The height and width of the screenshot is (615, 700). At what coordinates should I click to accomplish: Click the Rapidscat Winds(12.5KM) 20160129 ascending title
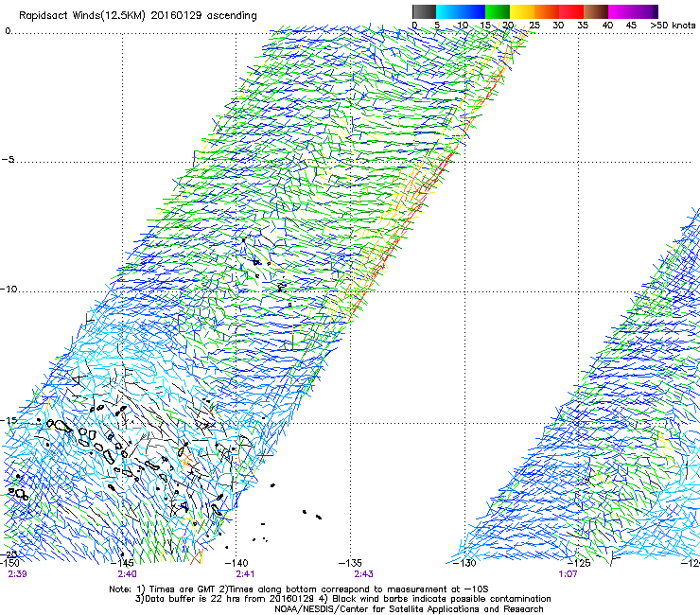click(x=137, y=16)
